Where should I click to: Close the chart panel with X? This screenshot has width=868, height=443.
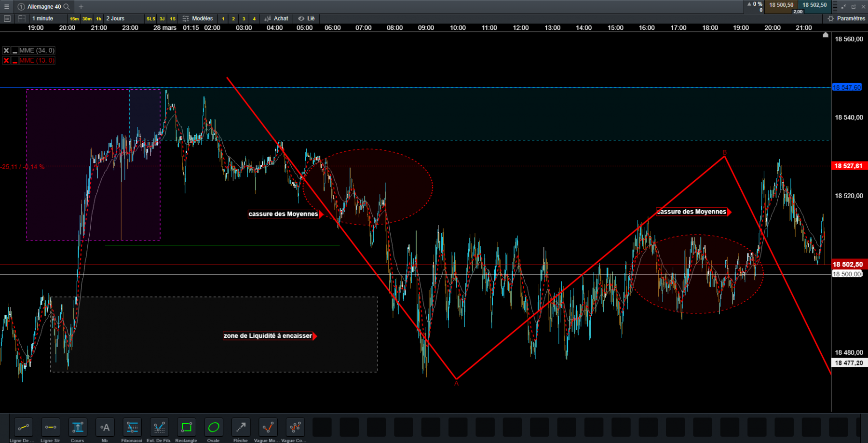click(x=863, y=7)
